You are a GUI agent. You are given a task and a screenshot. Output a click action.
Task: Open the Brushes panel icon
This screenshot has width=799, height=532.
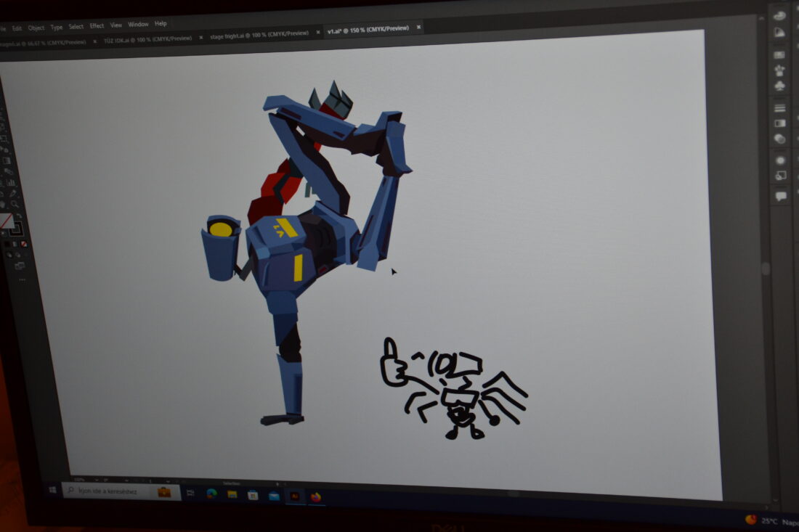click(779, 70)
